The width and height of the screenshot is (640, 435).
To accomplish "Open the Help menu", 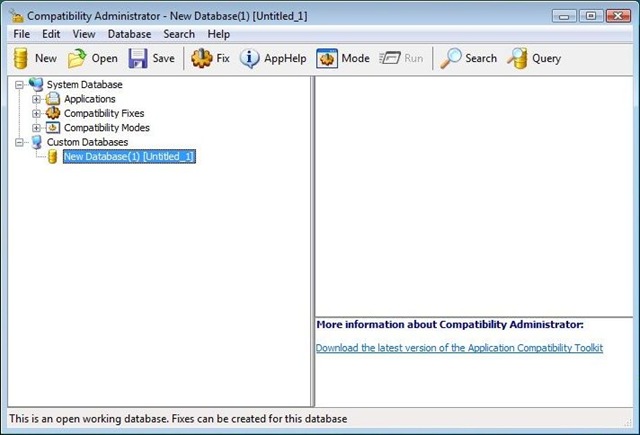I will click(219, 34).
